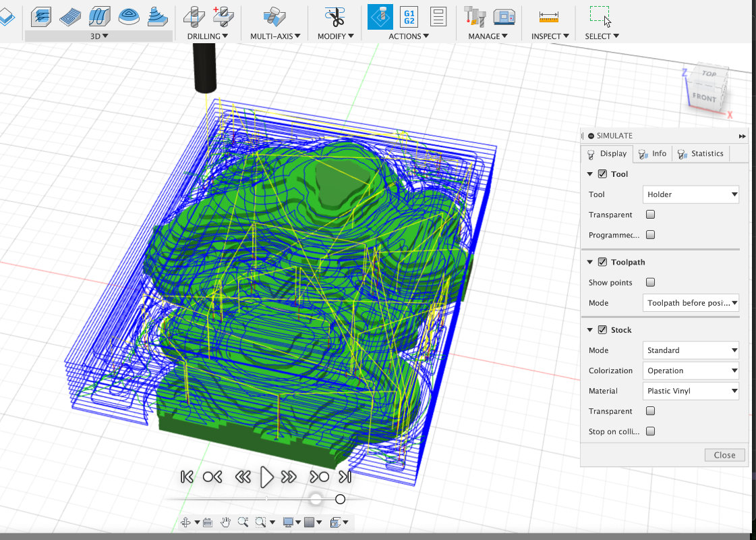Open the ACTIONS menu

click(x=409, y=36)
